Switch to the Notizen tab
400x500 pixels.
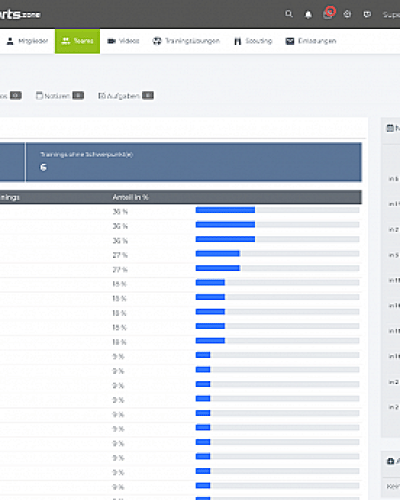click(x=60, y=96)
